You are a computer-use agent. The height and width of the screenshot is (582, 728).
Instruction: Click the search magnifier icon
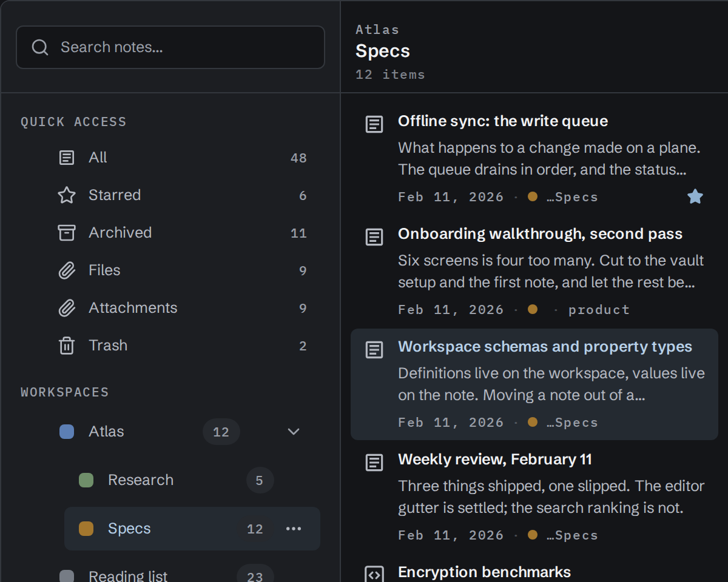[x=40, y=47]
